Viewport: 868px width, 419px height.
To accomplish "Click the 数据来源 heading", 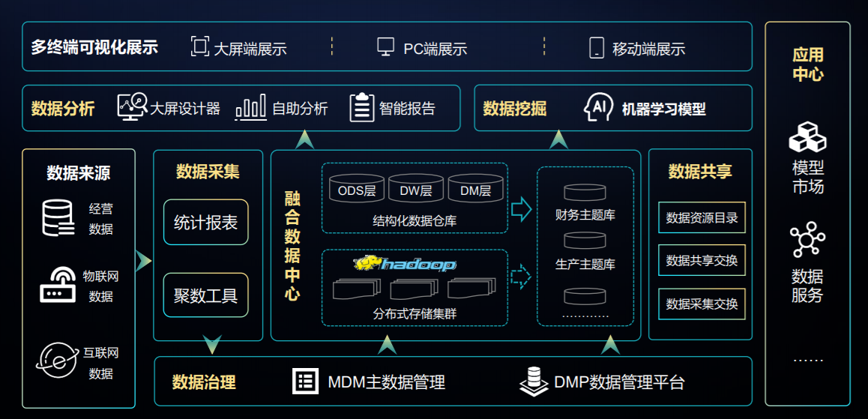I will click(x=79, y=172).
